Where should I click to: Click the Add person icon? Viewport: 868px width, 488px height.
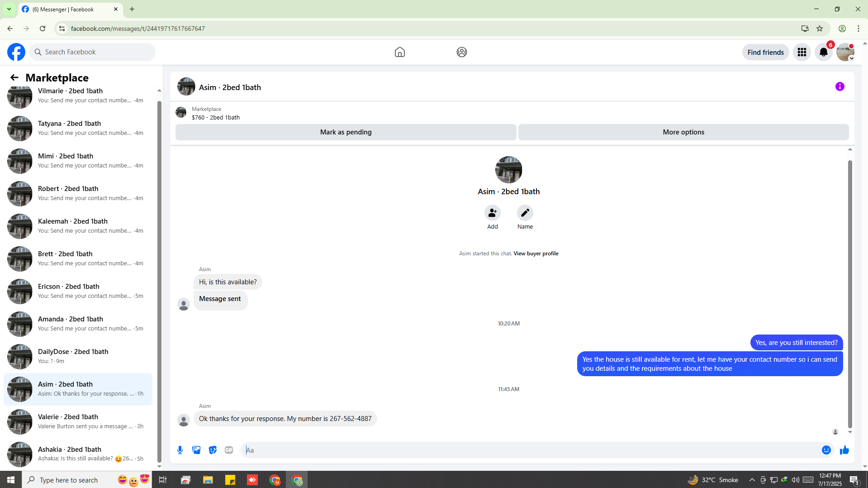[493, 213]
